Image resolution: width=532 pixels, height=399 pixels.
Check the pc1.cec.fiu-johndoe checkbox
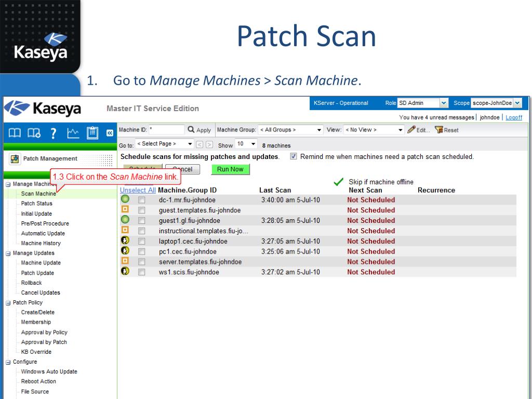(x=141, y=252)
